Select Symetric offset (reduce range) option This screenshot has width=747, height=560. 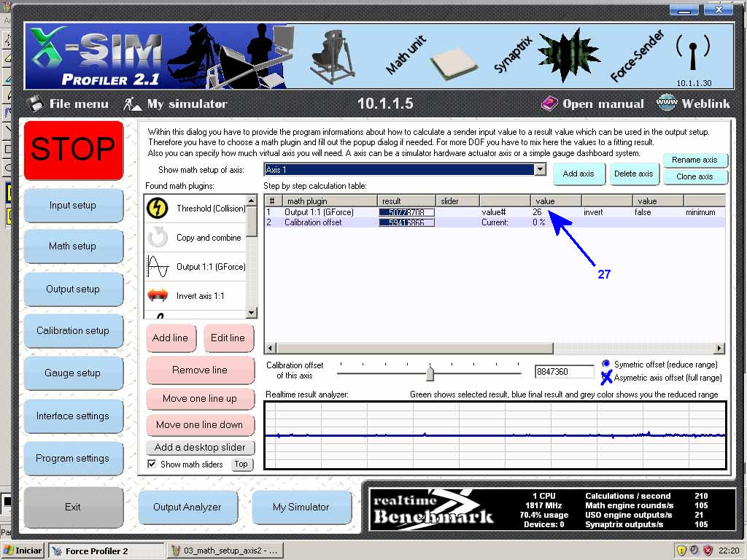(606, 364)
